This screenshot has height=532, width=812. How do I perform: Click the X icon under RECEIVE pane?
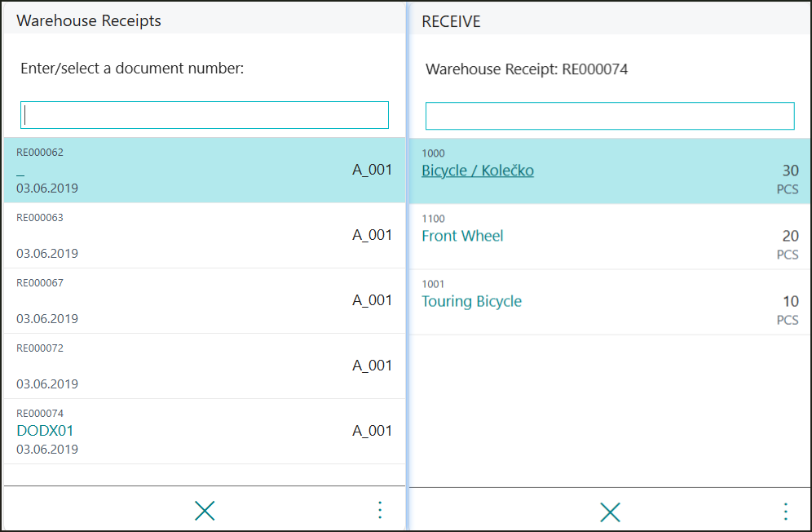610,512
